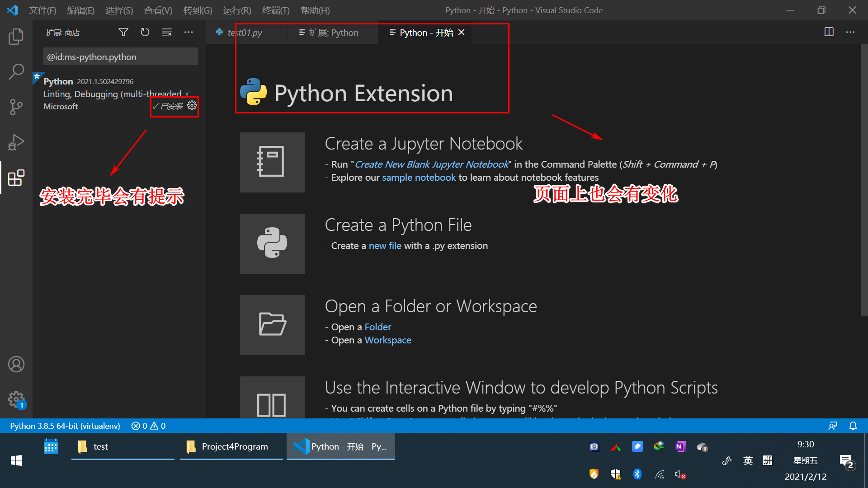Screen dimensions: 868x488
Task: Click the Folder link
Action: tap(377, 327)
